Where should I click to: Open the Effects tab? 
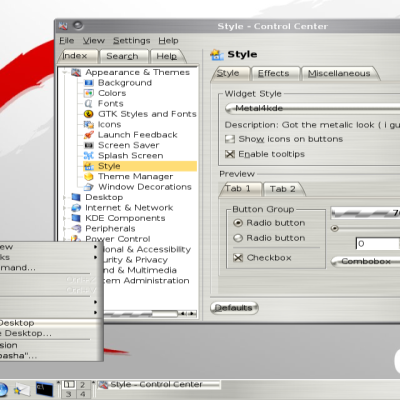(x=275, y=74)
